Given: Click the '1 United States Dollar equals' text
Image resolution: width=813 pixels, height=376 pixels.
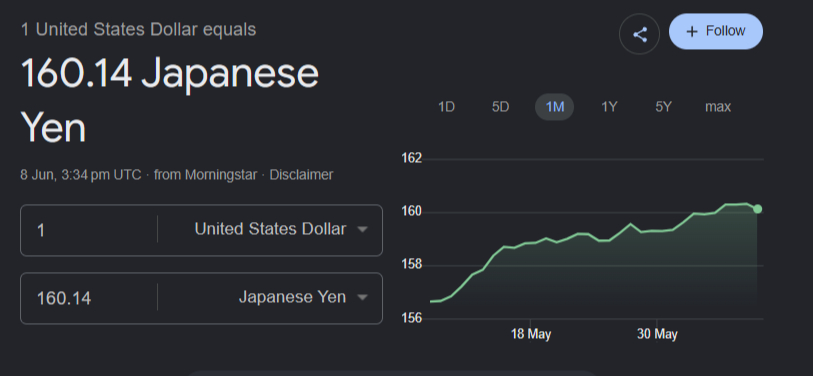Looking at the screenshot, I should [138, 30].
